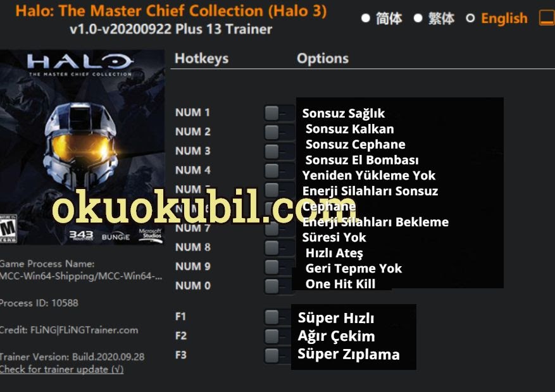
Task: Enable F2 Ağır Çekim toggle
Action: coord(278,336)
